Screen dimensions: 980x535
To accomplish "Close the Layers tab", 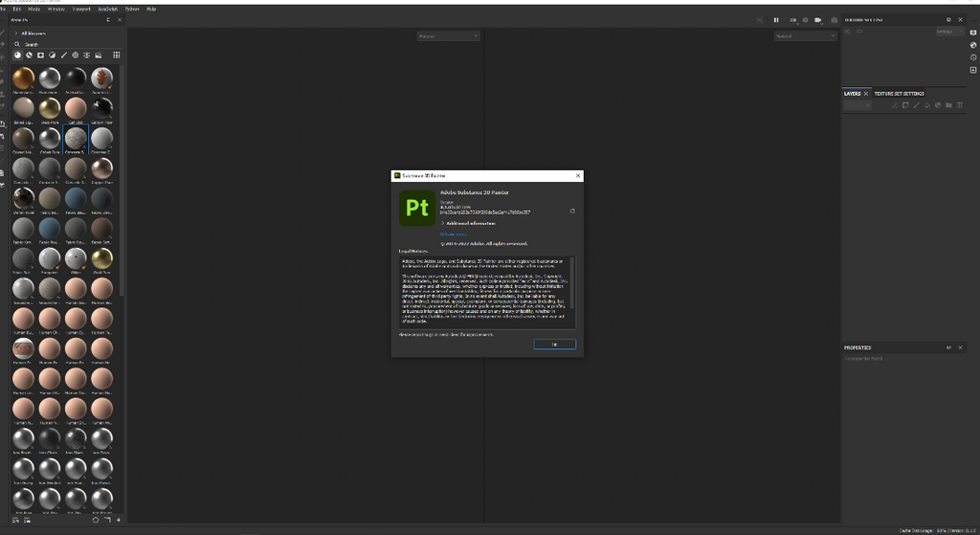I will coord(866,94).
